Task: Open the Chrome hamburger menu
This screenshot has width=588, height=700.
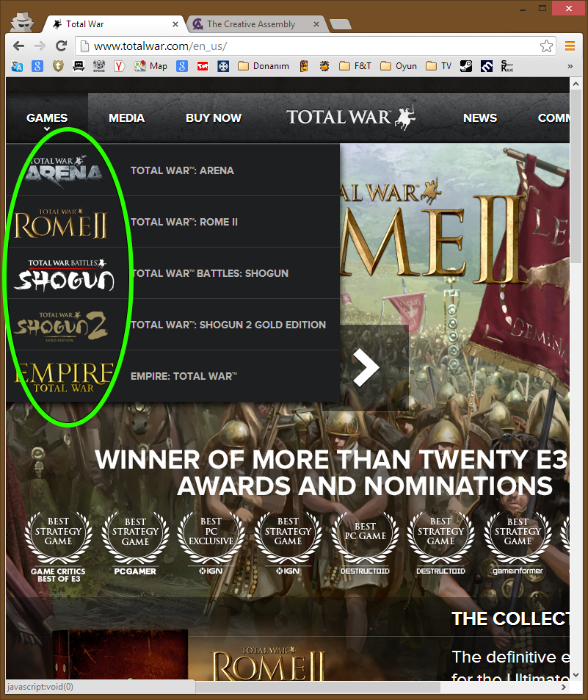Action: pyautogui.click(x=570, y=46)
